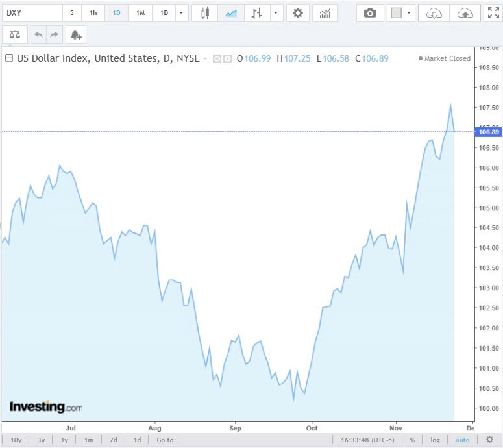503x448 pixels.
Task: Toggle auto scale in bottom bar
Action: tap(462, 440)
